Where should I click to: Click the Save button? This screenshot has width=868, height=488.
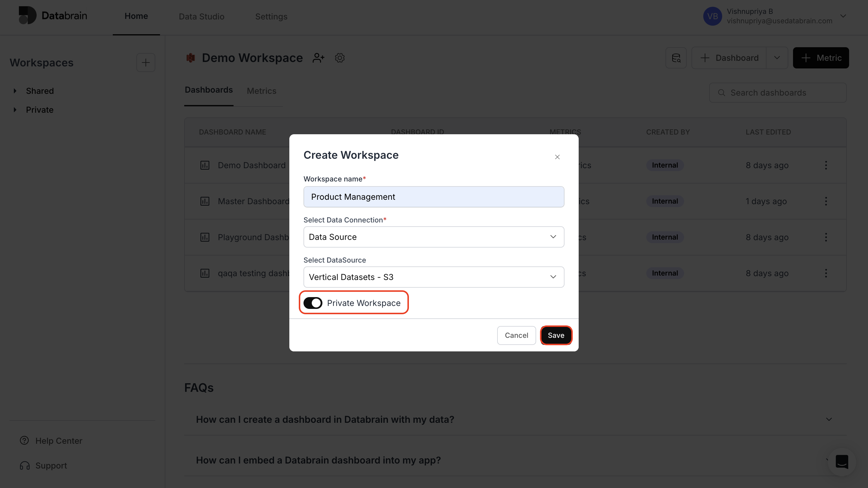(556, 335)
